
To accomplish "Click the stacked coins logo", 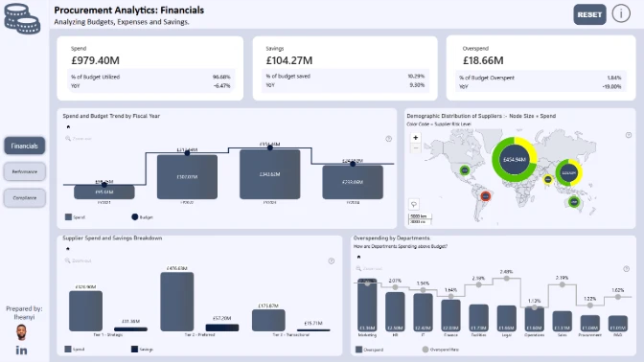I will pyautogui.click(x=22, y=18).
